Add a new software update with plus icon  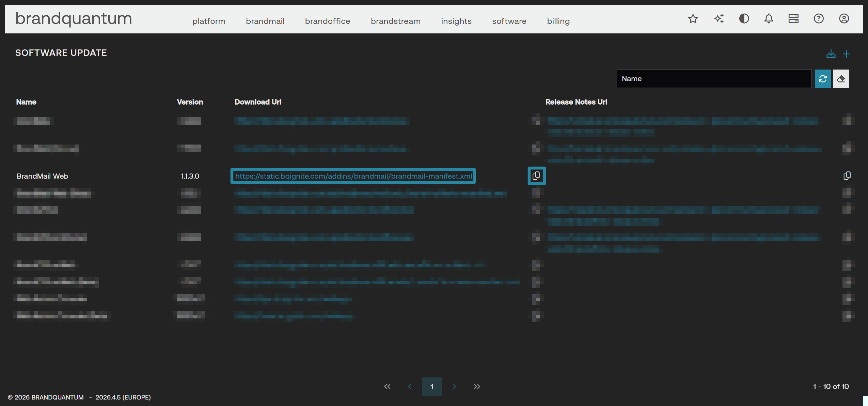tap(847, 54)
